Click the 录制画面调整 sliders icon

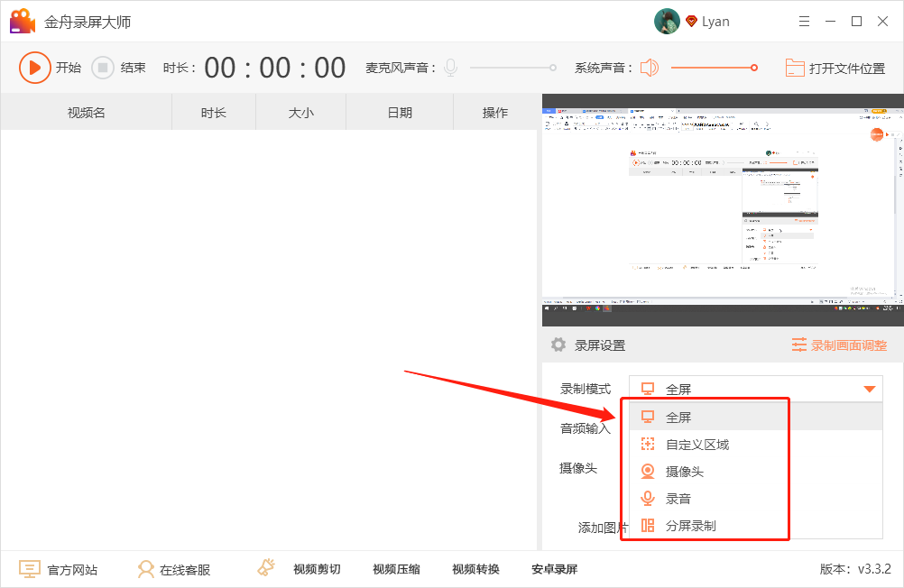tap(799, 345)
